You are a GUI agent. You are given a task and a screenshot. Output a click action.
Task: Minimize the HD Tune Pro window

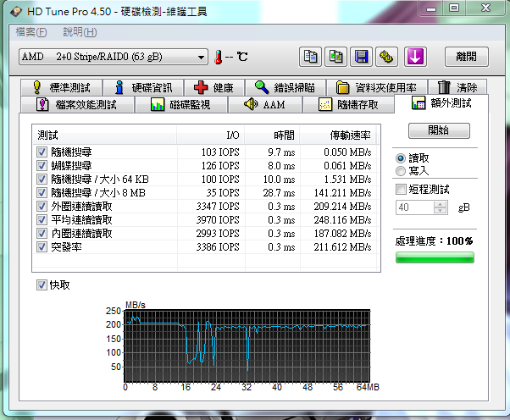pos(431,8)
